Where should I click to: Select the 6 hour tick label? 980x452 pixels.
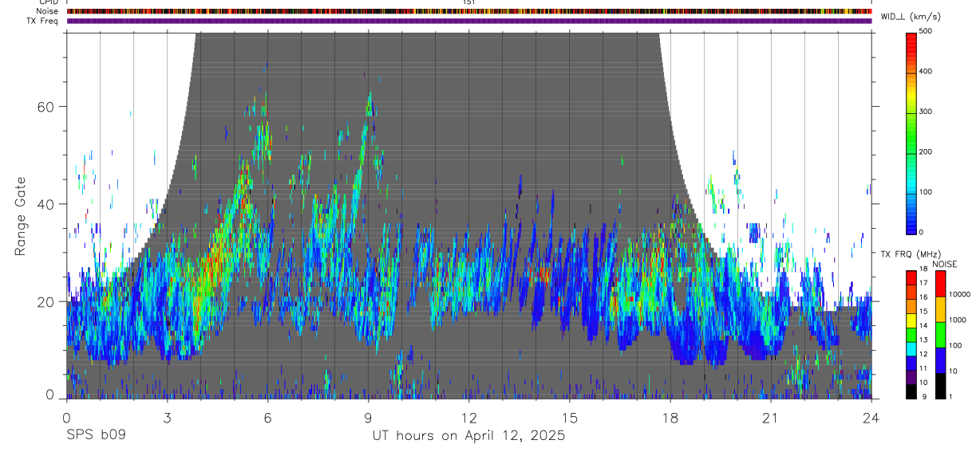tap(267, 418)
